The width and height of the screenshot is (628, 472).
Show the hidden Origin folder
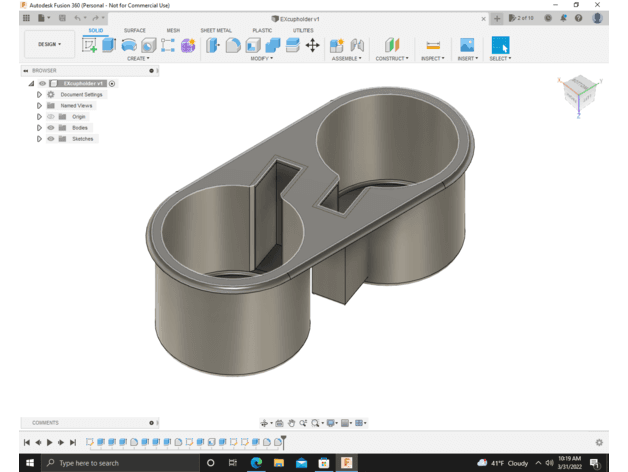[x=51, y=117]
